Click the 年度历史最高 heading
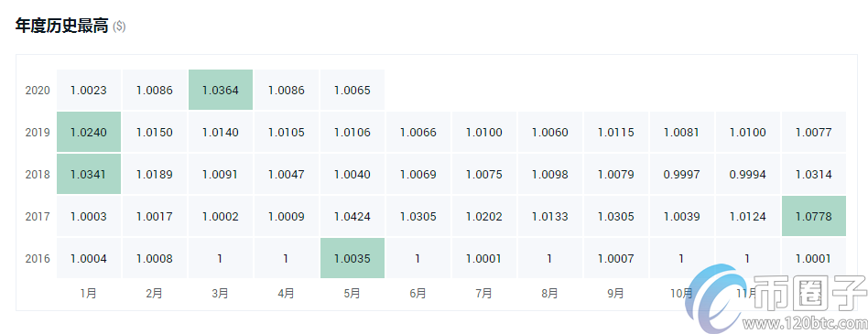This screenshot has width=868, height=334. [x=61, y=26]
